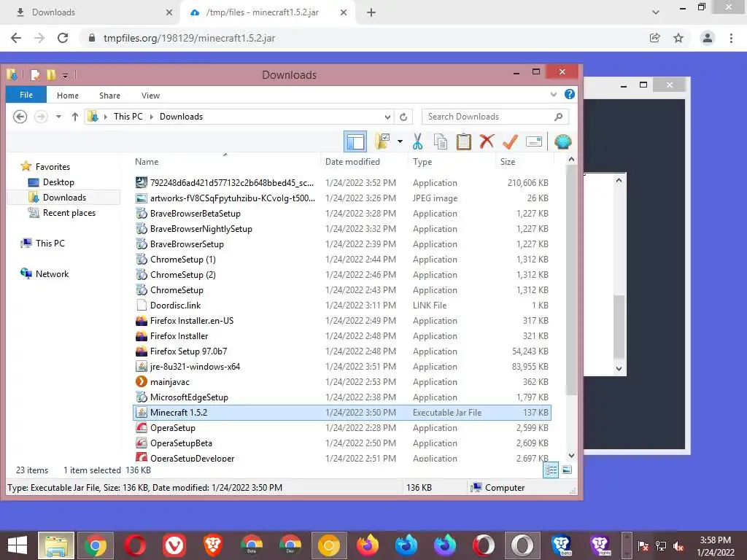Screen dimensions: 747x560
Task: Open the Home ribbon tab
Action: tap(68, 96)
